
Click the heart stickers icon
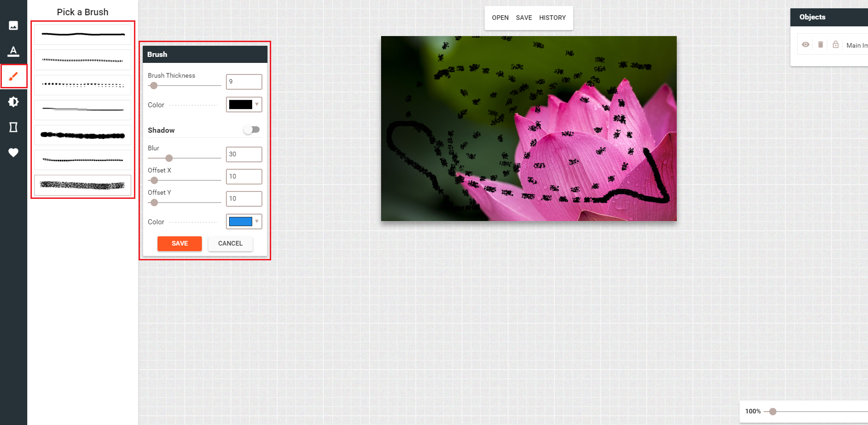[x=13, y=153]
